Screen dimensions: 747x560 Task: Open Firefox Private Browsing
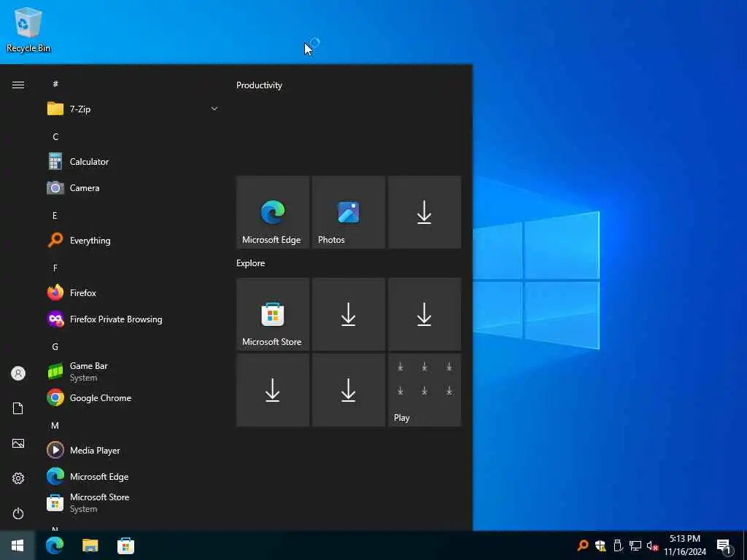coord(132,319)
